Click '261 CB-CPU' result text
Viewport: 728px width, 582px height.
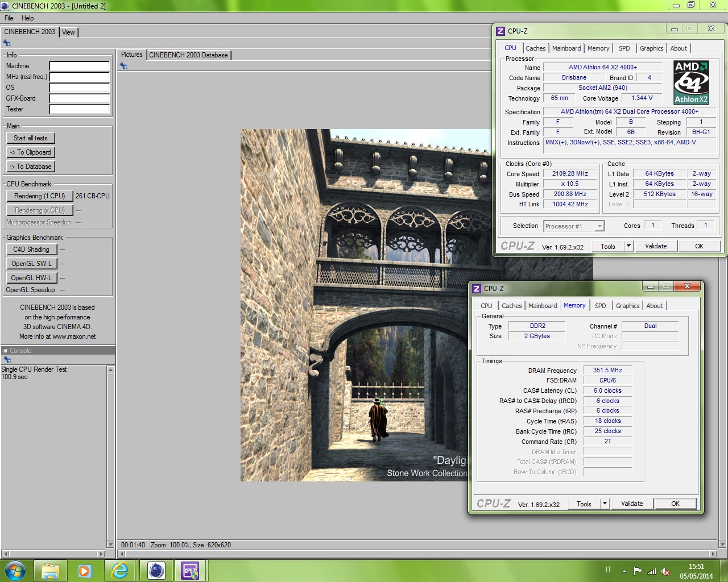(x=93, y=196)
